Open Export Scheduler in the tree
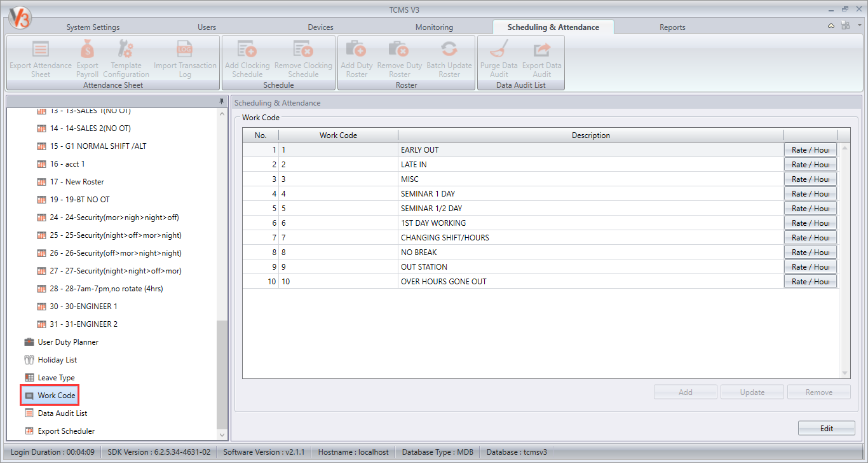The image size is (868, 463). point(66,431)
